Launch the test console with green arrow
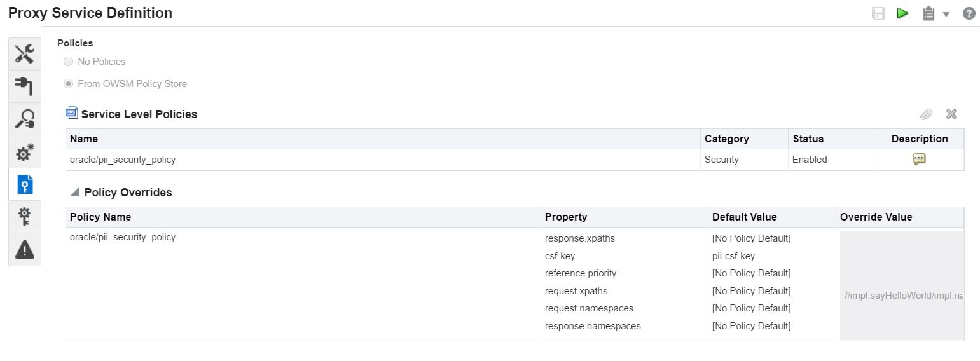 [x=902, y=13]
